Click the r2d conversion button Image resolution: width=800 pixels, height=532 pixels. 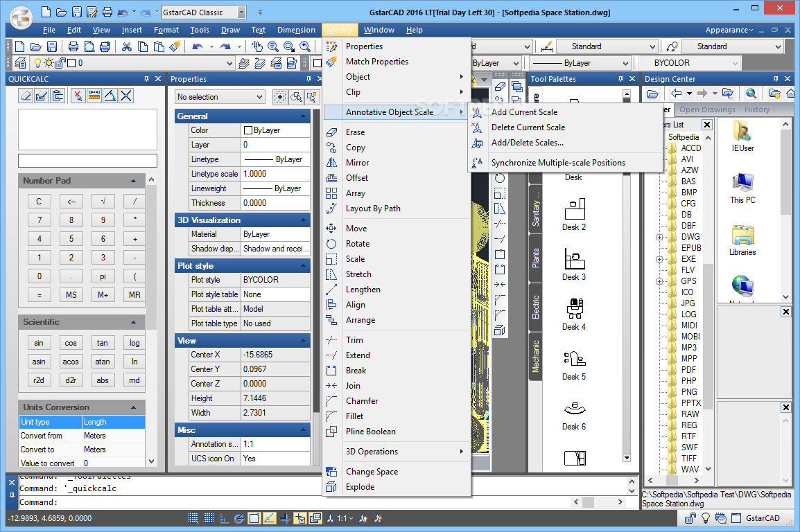coord(39,380)
